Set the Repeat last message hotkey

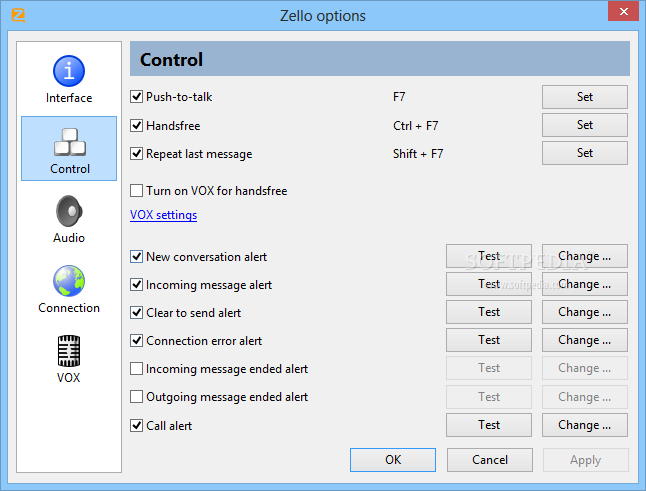click(x=585, y=153)
